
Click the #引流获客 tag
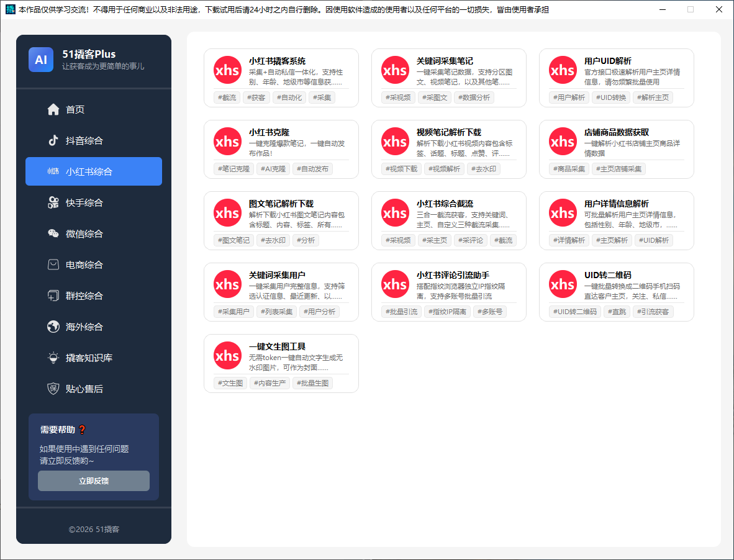[653, 312]
